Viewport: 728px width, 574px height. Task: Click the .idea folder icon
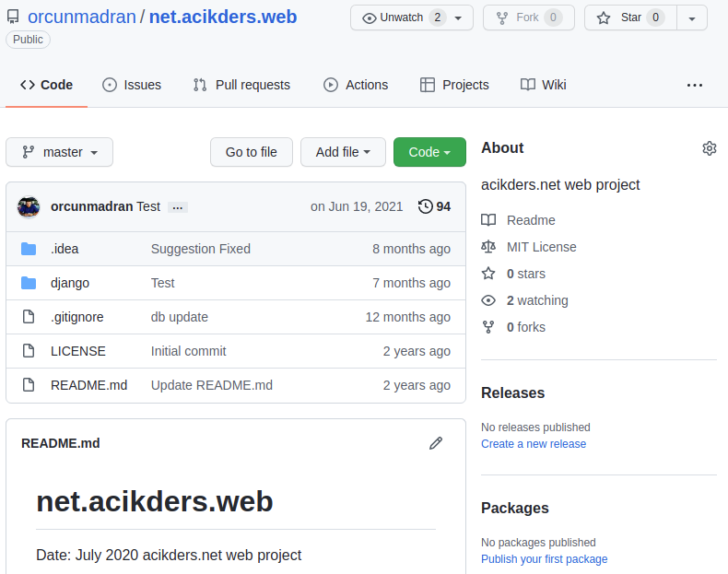(29, 249)
